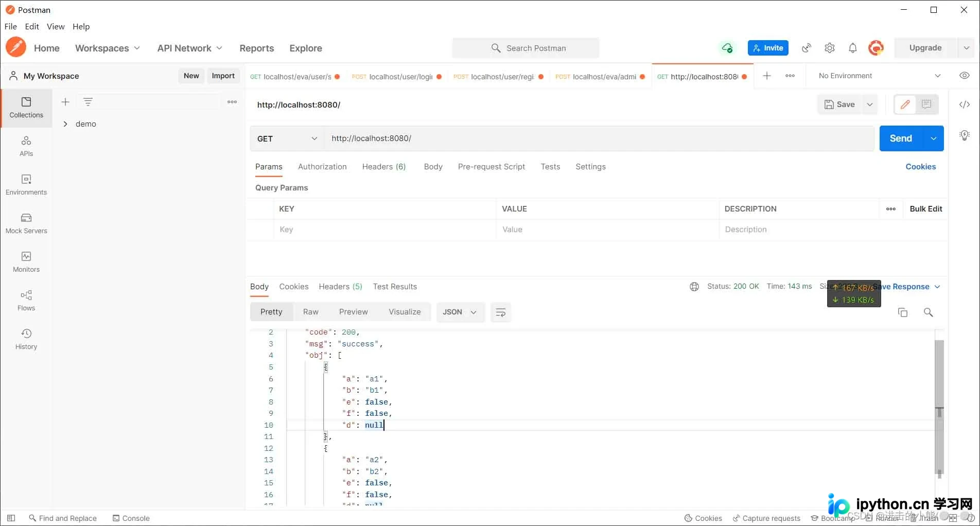
Task: Open the Flows sidebar panel
Action: pyautogui.click(x=26, y=301)
